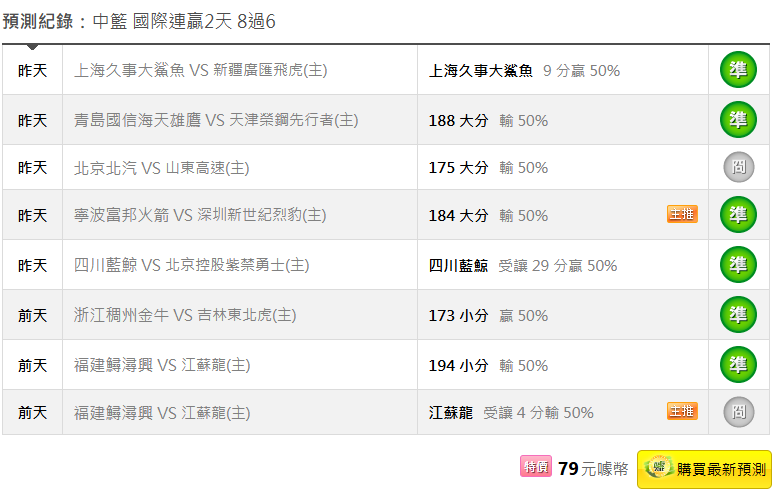775x489 pixels.
Task: Click the orange 主推 badge in 寧波富邦火箭 row
Action: click(682, 215)
